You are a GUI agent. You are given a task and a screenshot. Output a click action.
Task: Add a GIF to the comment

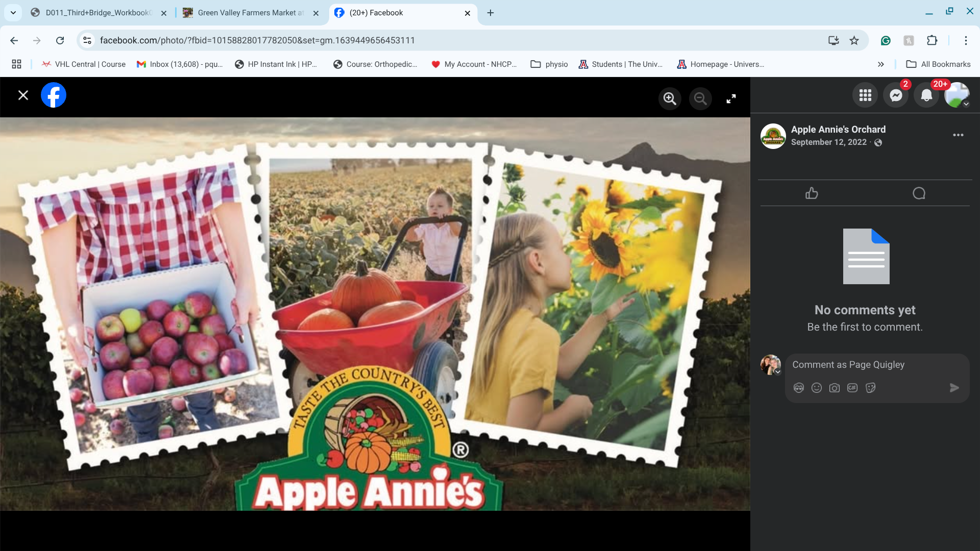pyautogui.click(x=852, y=388)
